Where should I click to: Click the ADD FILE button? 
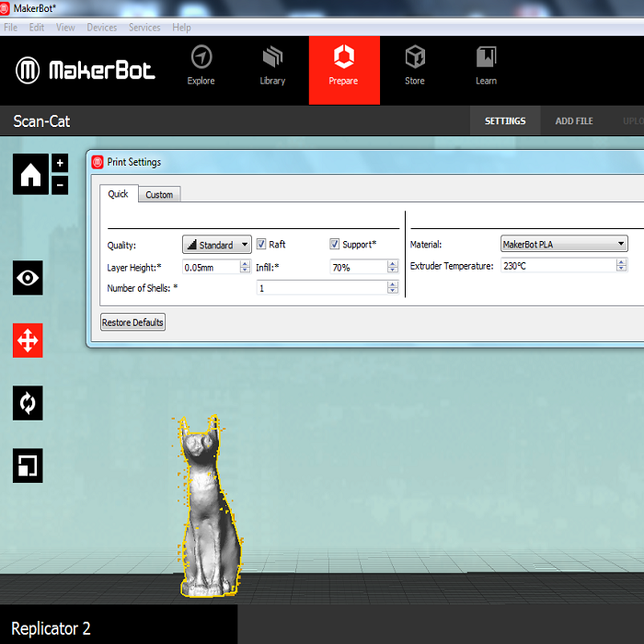point(574,121)
